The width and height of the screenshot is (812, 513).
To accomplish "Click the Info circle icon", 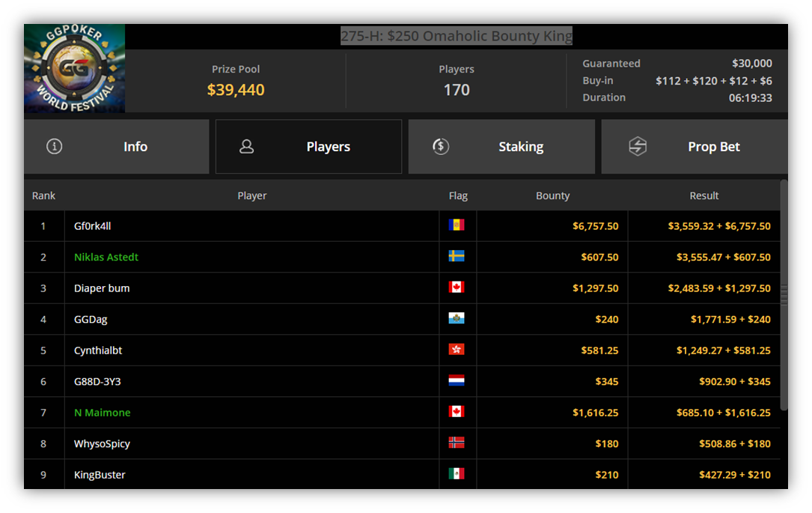I will [x=55, y=147].
